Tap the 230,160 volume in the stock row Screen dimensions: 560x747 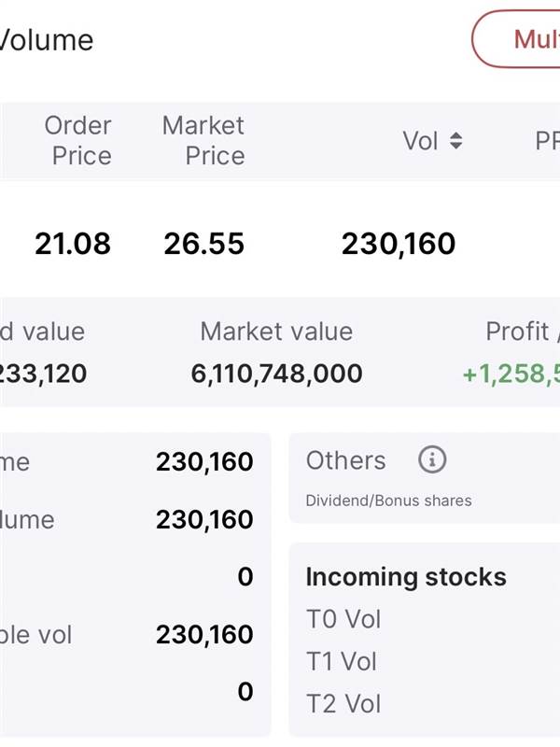pos(399,244)
